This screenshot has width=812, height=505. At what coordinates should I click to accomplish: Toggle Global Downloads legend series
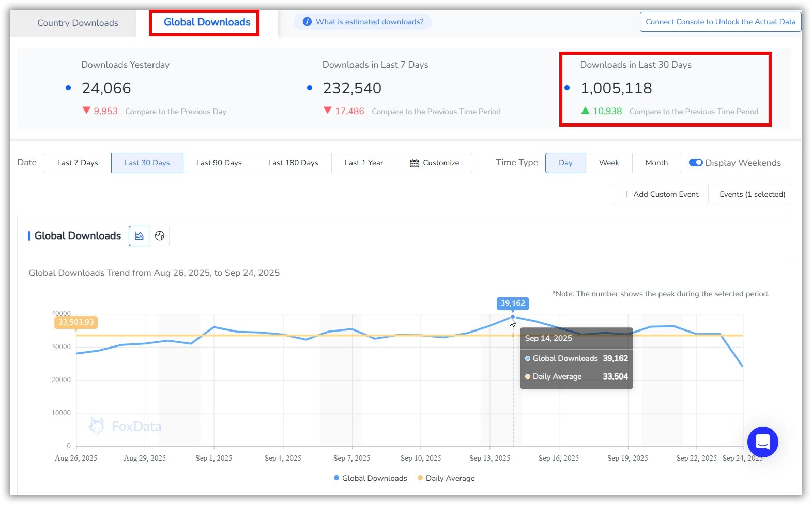[371, 478]
